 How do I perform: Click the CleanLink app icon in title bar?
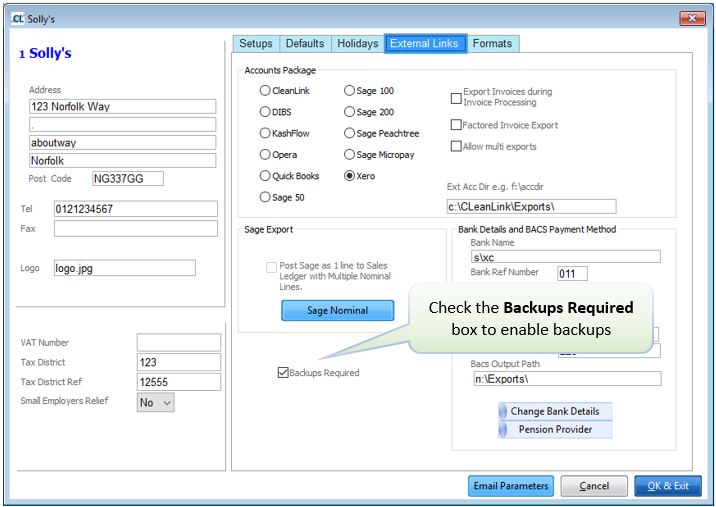17,19
